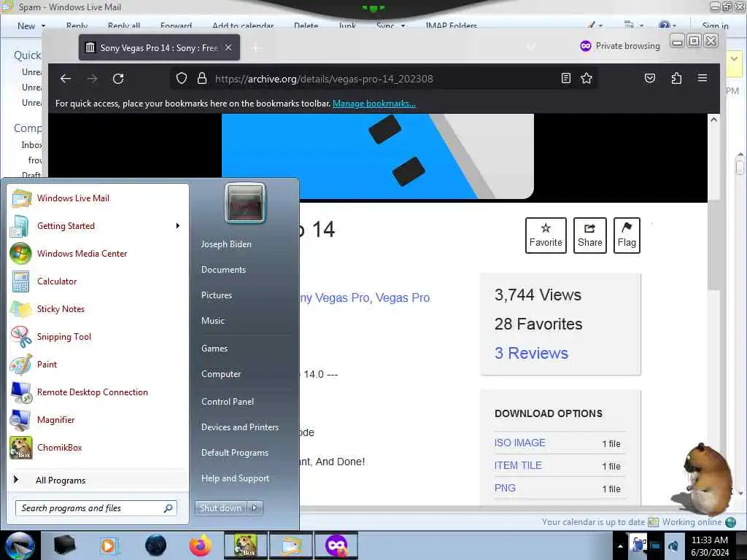Open PNG download option
Viewport: 747px width, 560px height.
tap(505, 488)
